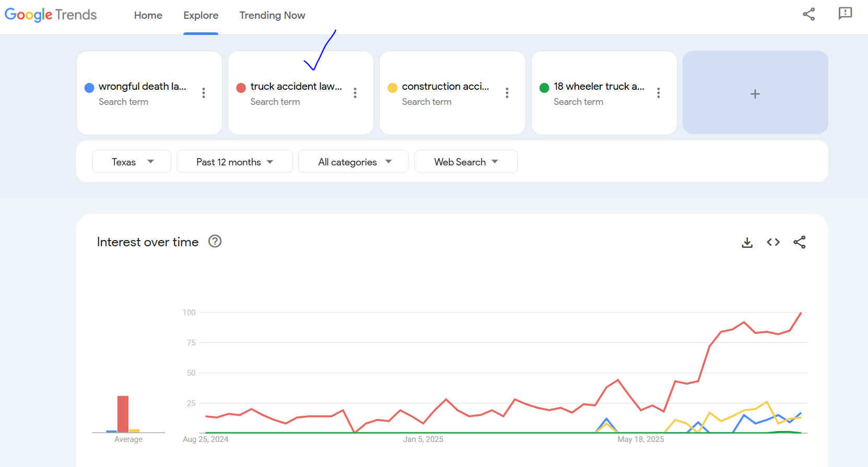Edit the wrongful death search term card
The width and height of the screenshot is (868, 467).
[x=142, y=87]
